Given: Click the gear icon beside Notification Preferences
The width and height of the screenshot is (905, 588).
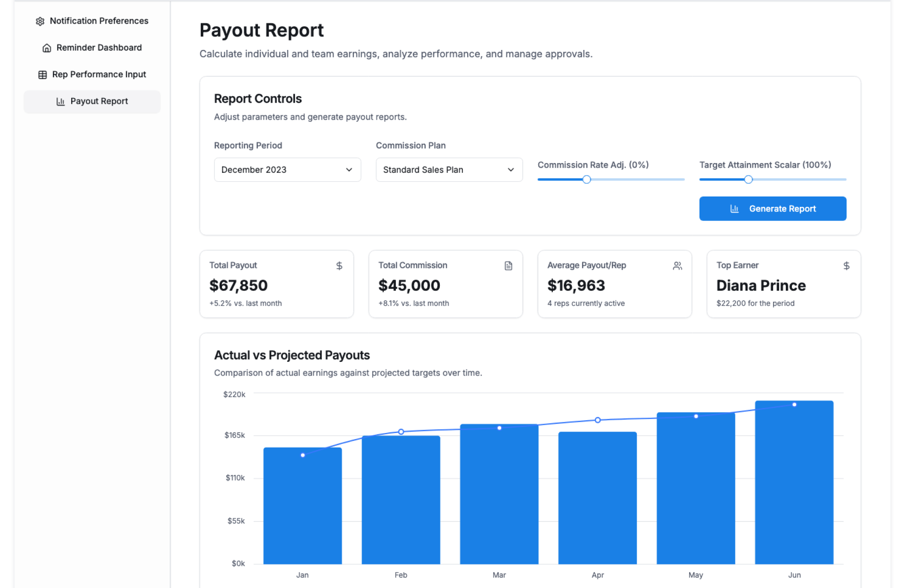Looking at the screenshot, I should click(40, 21).
